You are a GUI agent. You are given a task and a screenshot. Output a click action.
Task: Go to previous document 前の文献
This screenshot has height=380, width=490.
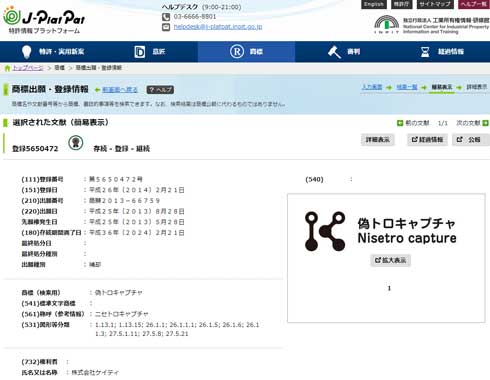coord(413,123)
